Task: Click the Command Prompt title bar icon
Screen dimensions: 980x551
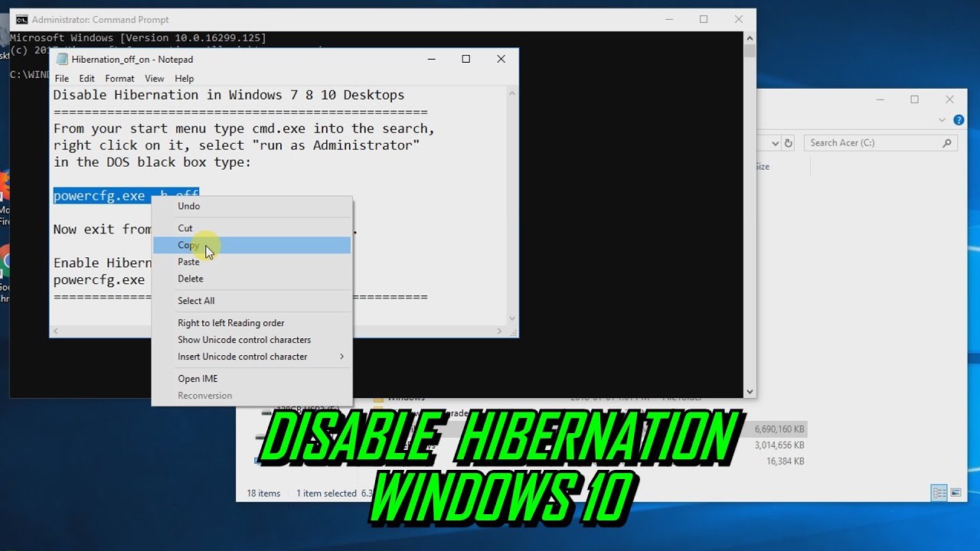Action: [x=22, y=20]
